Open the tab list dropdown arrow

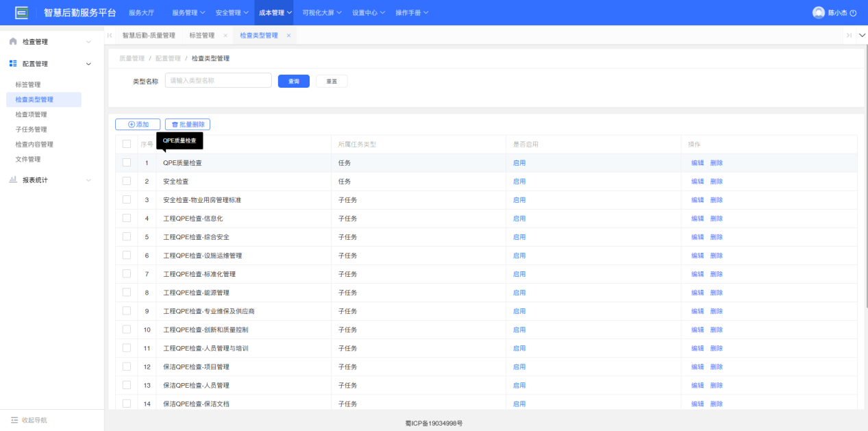coord(862,36)
